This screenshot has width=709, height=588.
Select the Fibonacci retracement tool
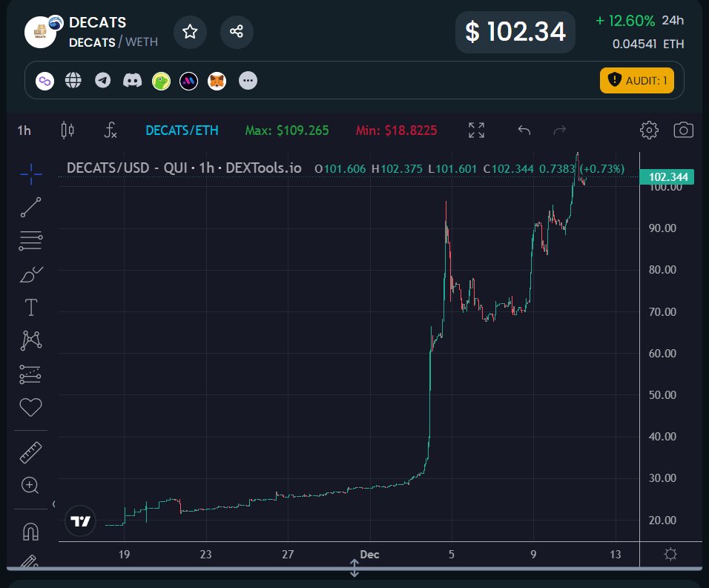[30, 240]
